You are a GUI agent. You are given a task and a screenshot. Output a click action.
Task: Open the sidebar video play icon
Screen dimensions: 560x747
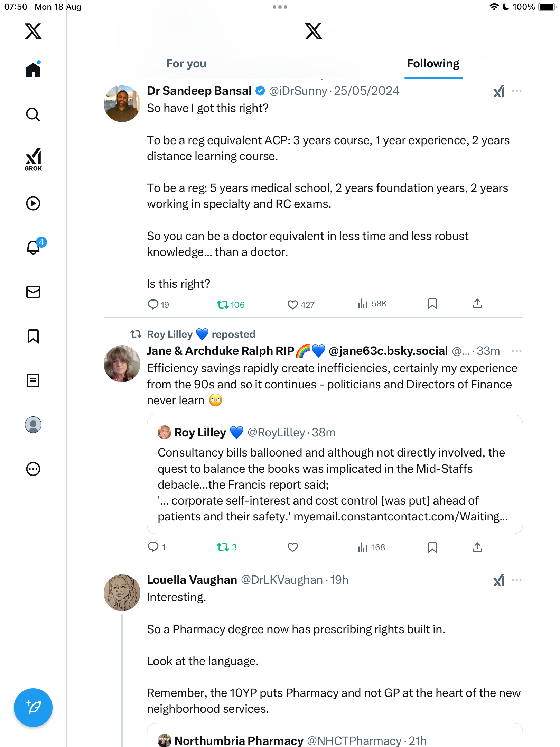point(33,203)
